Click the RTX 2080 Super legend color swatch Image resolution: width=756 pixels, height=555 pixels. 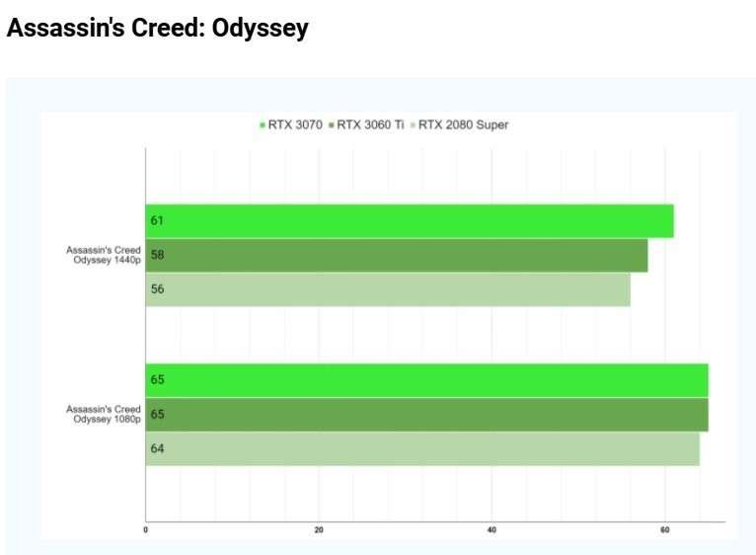414,125
